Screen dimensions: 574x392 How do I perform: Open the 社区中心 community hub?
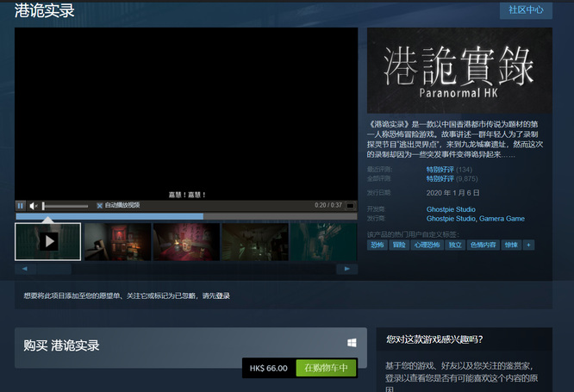[x=526, y=10]
